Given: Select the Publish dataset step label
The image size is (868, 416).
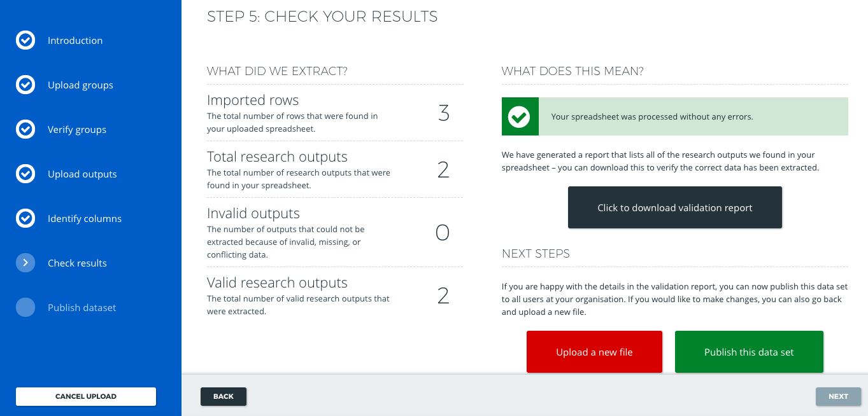Looking at the screenshot, I should tap(82, 308).
